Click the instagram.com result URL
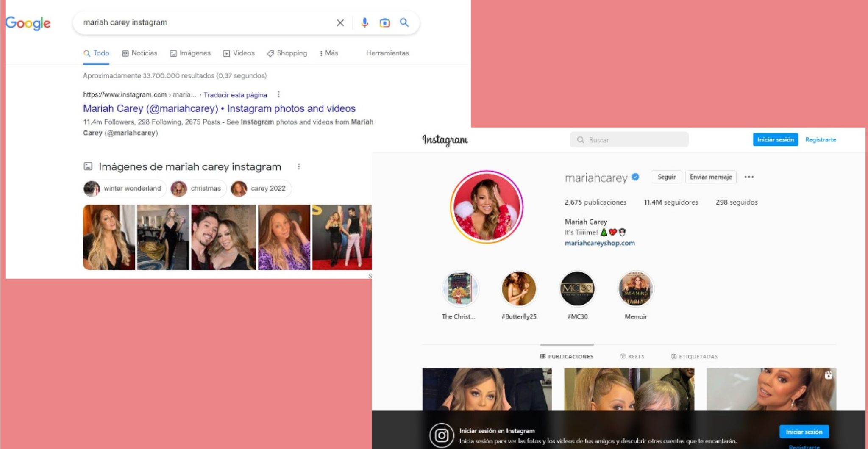The image size is (868, 449). (139, 95)
